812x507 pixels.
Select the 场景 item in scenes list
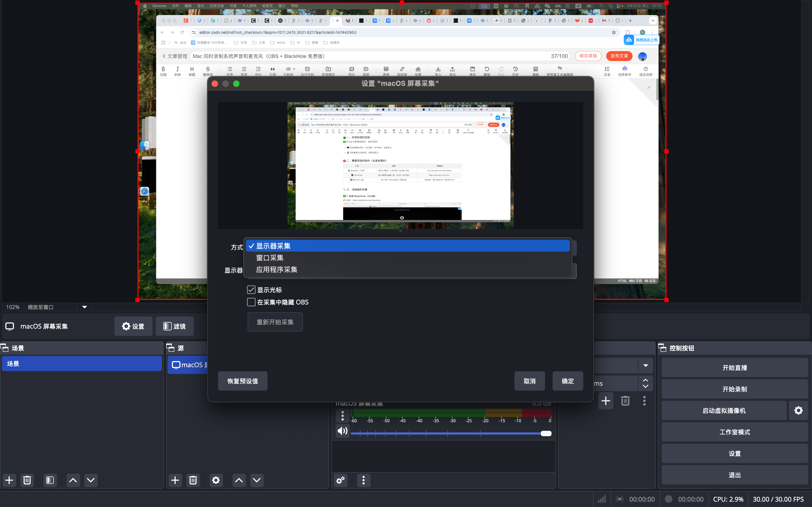click(x=82, y=364)
